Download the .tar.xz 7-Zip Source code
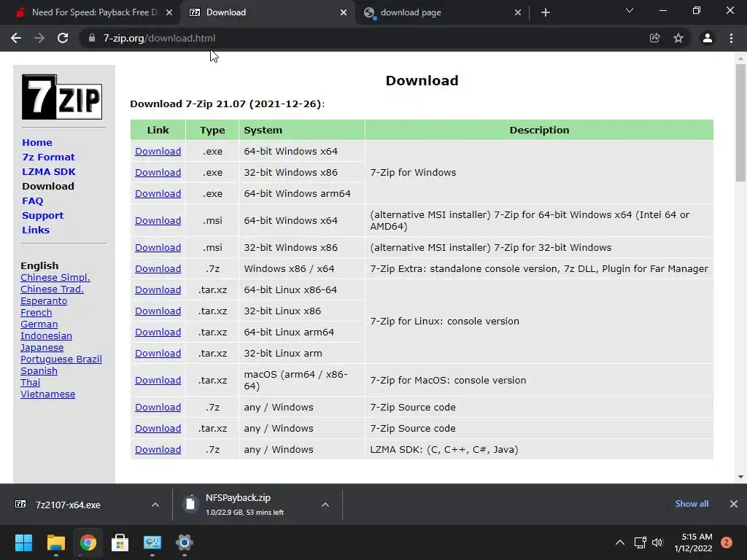This screenshot has width=747, height=560. coord(158,429)
